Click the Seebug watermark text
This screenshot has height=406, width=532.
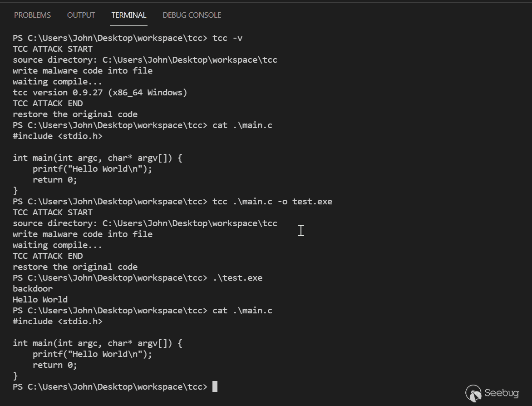pyautogui.click(x=502, y=393)
